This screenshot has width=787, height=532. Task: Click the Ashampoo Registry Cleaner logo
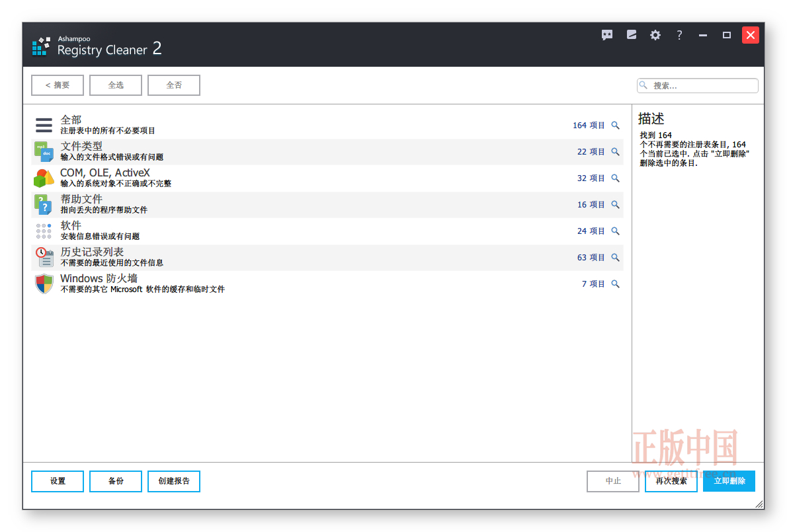[x=41, y=46]
